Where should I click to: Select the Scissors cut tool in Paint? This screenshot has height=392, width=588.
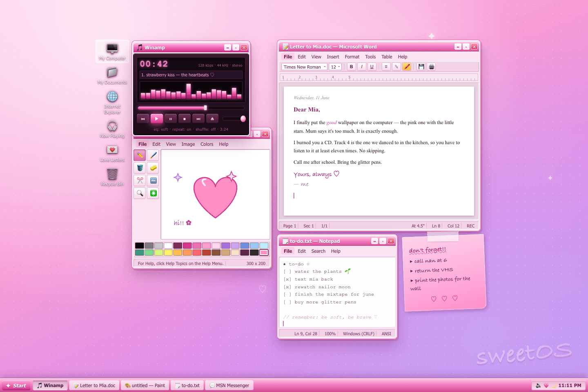140,180
